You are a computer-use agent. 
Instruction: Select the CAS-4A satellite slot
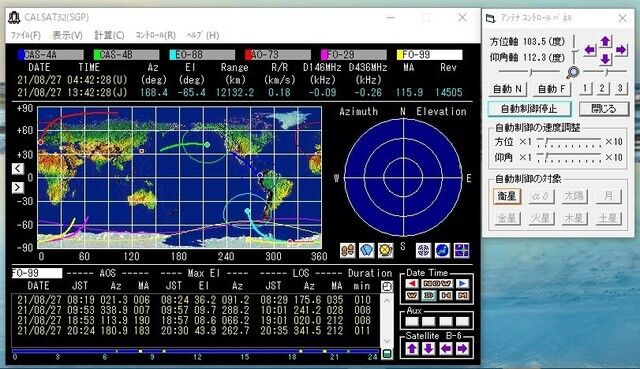coord(51,55)
